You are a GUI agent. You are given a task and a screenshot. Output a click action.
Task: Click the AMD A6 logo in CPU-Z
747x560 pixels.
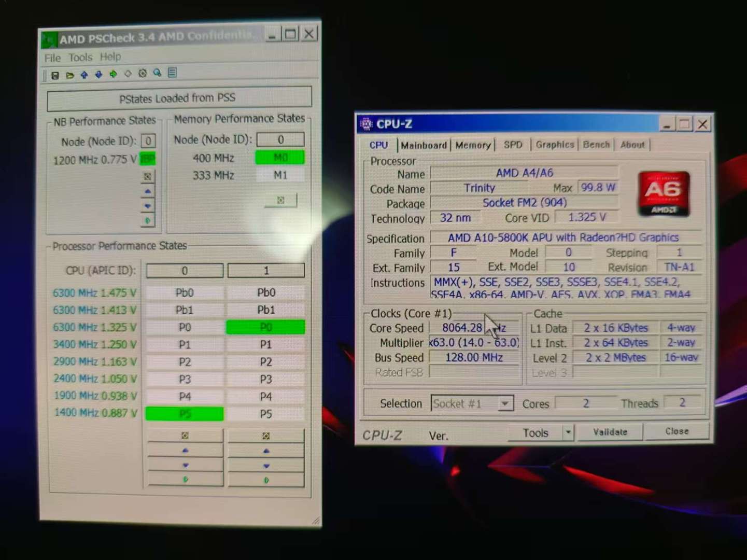pos(664,194)
